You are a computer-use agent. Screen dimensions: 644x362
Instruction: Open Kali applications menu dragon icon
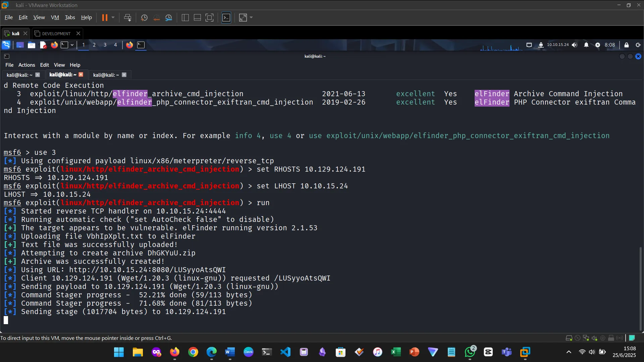point(6,45)
